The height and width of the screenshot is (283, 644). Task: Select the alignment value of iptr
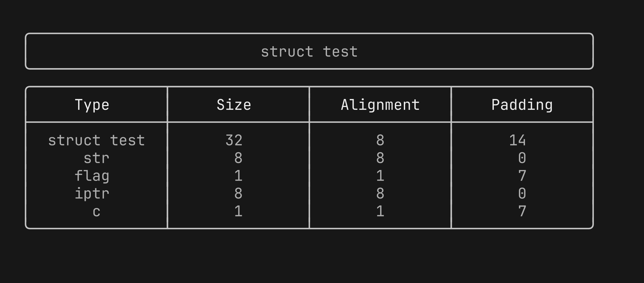380,194
